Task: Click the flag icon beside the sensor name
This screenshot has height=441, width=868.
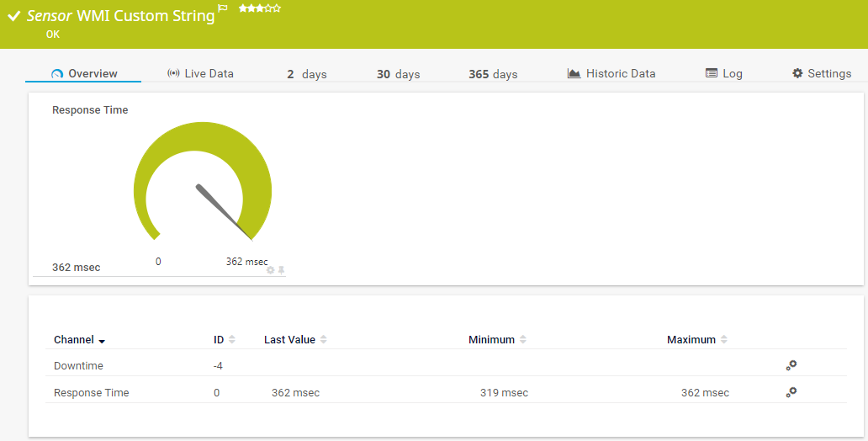Action: click(223, 8)
